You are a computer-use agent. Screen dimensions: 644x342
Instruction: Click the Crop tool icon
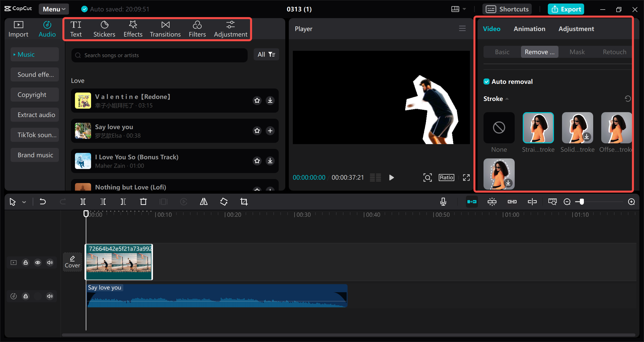(244, 202)
